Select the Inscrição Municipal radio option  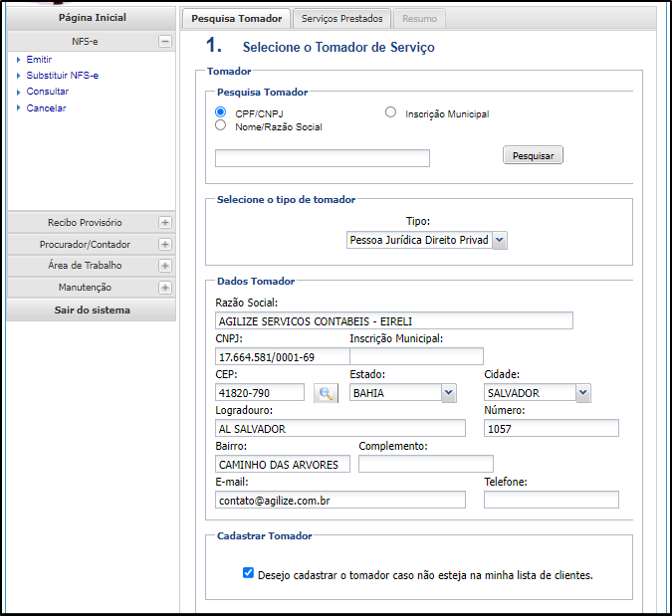click(390, 112)
